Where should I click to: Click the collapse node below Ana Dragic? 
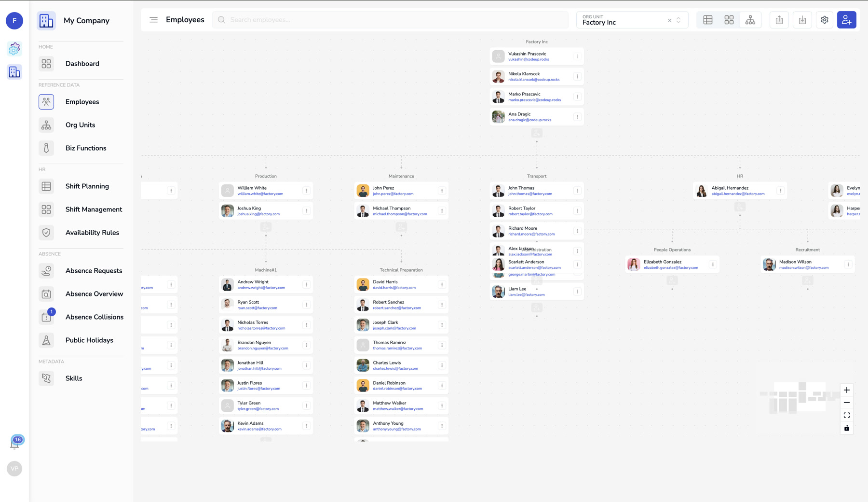pos(537,133)
